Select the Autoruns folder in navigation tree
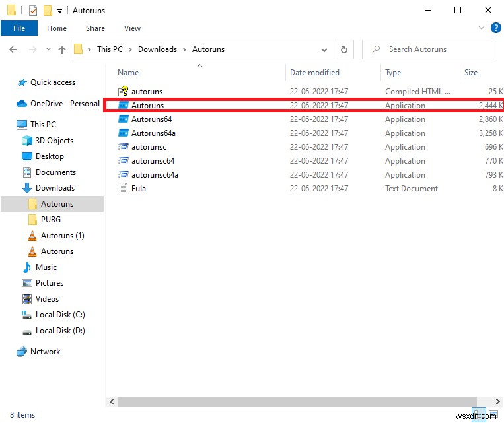The width and height of the screenshot is (504, 423). click(52, 204)
